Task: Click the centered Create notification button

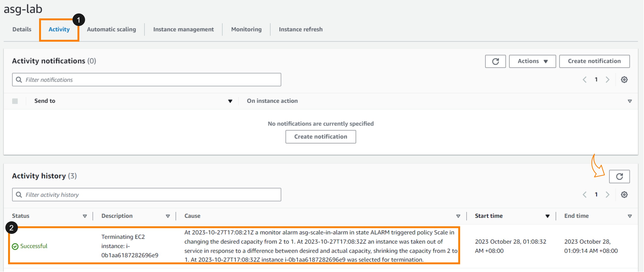Action: tap(320, 137)
